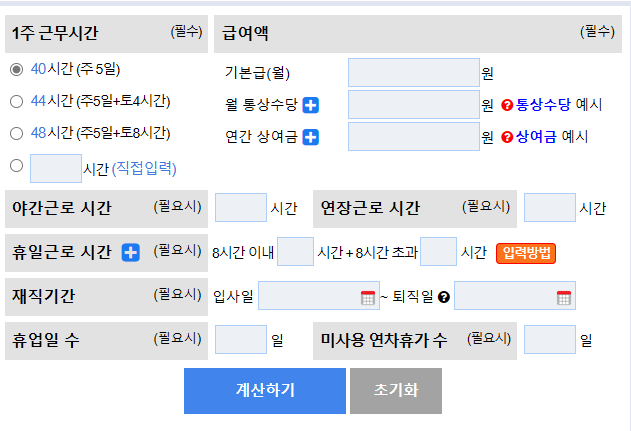Open the 통상수당 예시 link
Screen dimensions: 631x431
pyautogui.click(x=559, y=105)
